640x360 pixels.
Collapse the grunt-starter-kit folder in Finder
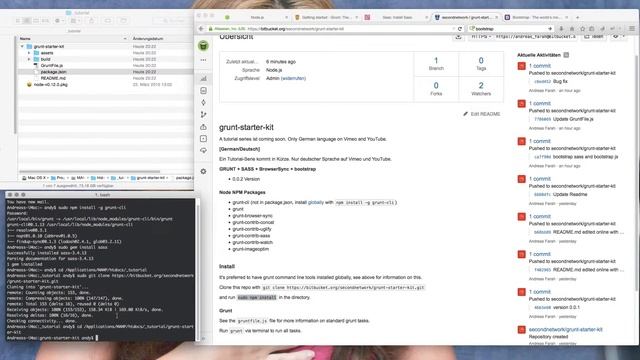(x=22, y=47)
